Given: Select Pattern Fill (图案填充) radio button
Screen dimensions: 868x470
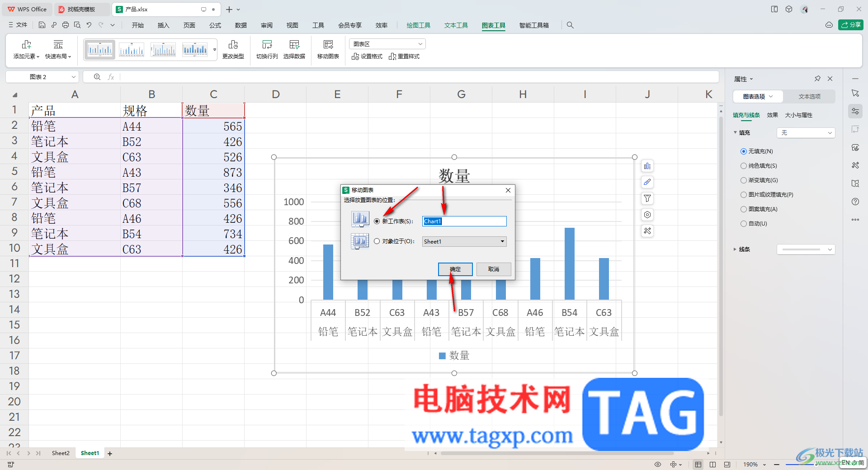Looking at the screenshot, I should point(743,209).
